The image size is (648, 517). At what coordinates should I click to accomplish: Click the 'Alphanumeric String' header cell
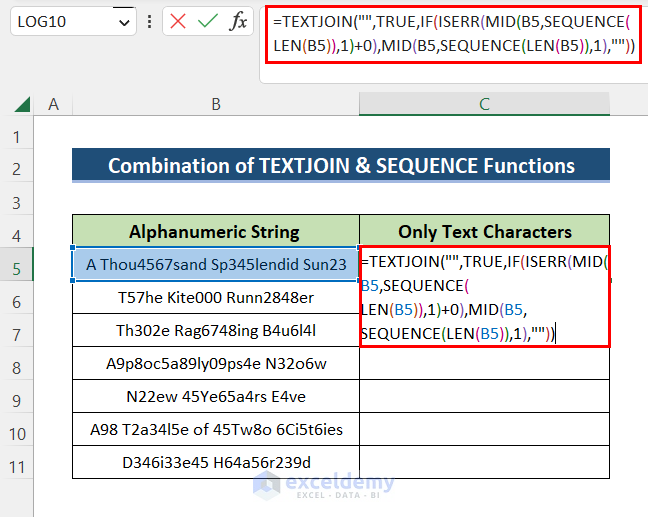tap(215, 232)
